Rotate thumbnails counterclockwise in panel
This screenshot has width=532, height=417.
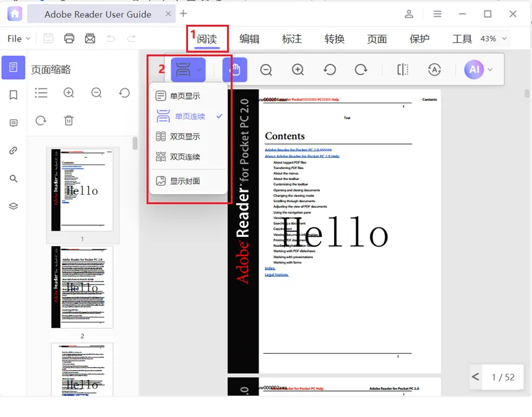[x=124, y=93]
